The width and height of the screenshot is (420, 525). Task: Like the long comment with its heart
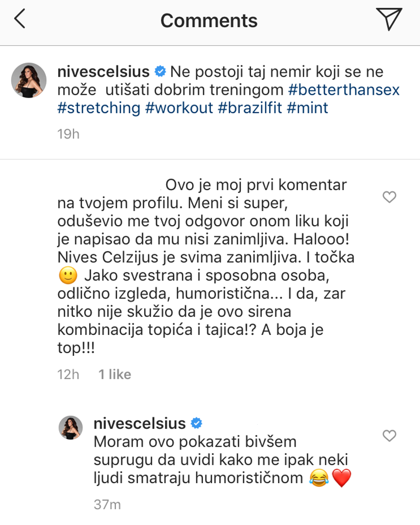(389, 197)
